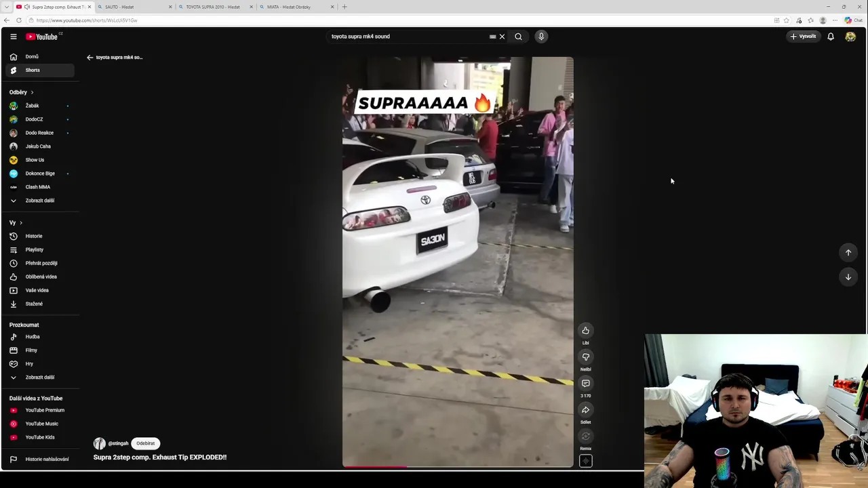Open YouTube Music link
The image size is (868, 488).
pyautogui.click(x=40, y=424)
